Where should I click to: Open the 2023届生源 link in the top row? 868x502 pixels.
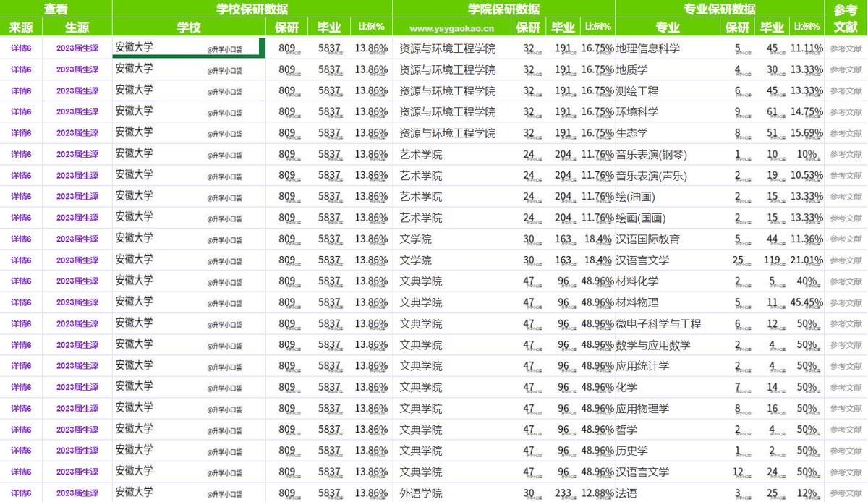77,49
